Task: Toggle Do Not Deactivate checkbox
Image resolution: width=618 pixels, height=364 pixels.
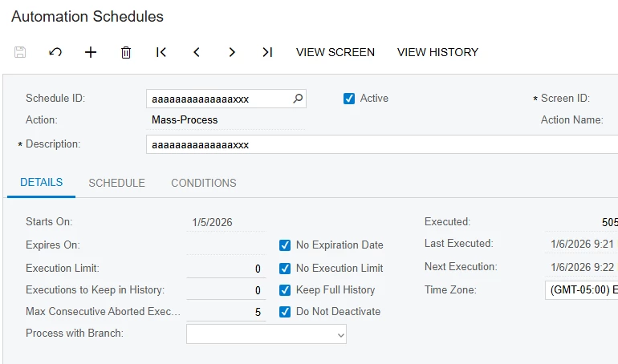Action: point(285,312)
